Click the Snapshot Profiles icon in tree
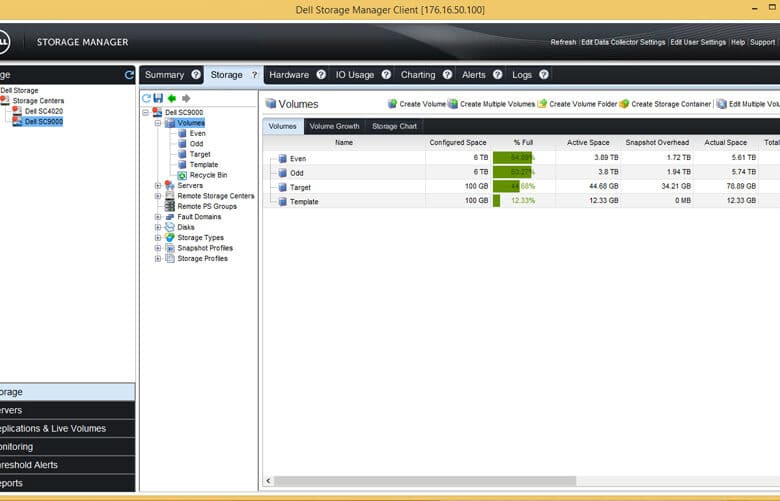The height and width of the screenshot is (501, 780). point(170,248)
